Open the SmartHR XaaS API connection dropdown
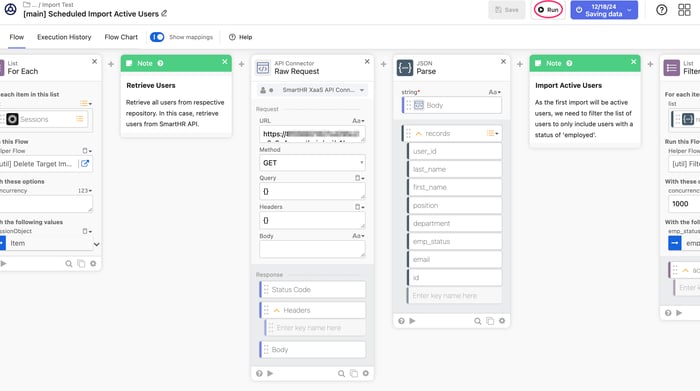Screen dimensions: 700x391 click(x=312, y=90)
